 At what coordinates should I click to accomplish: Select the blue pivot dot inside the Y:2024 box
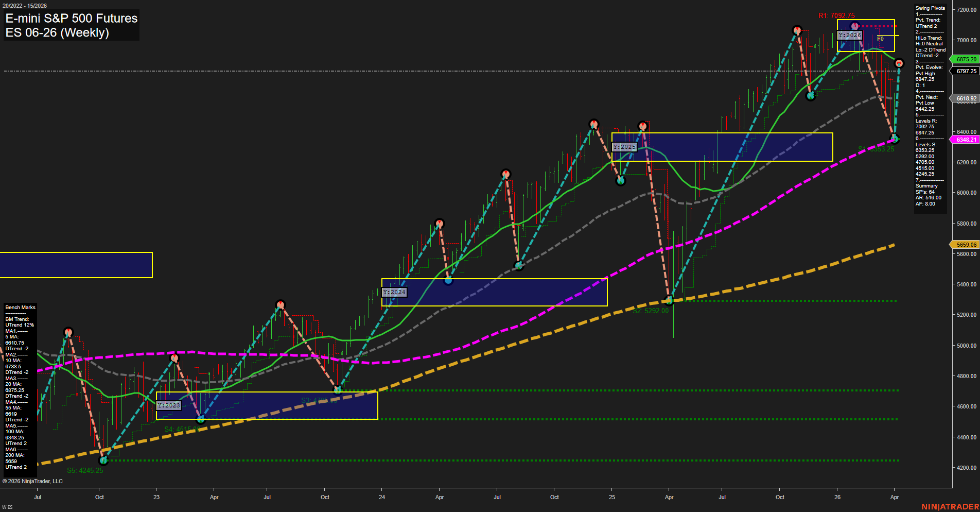[448, 280]
